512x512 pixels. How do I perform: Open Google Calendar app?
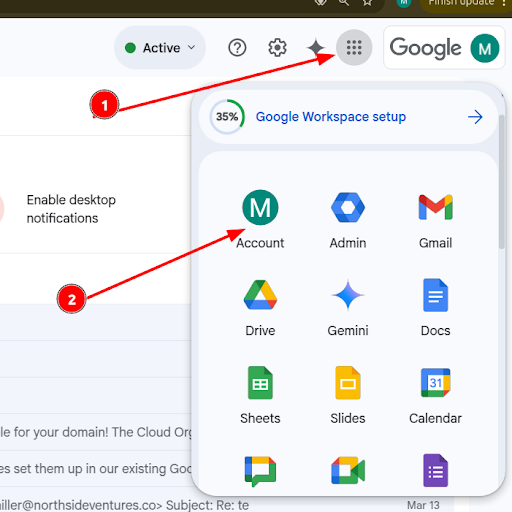435,395
